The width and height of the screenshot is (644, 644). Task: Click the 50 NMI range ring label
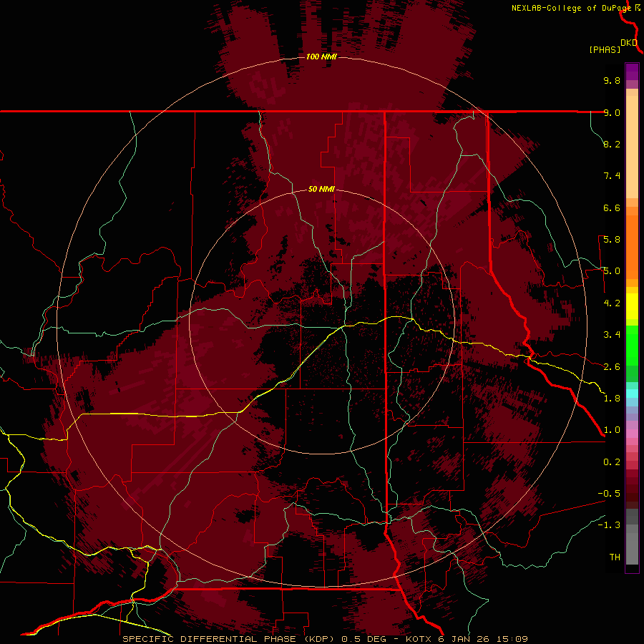(321, 190)
